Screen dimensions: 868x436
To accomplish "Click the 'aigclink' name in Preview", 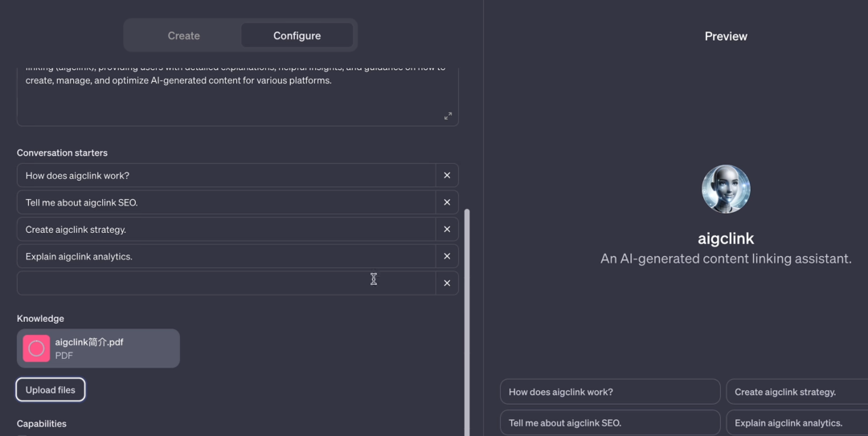I will (x=726, y=238).
